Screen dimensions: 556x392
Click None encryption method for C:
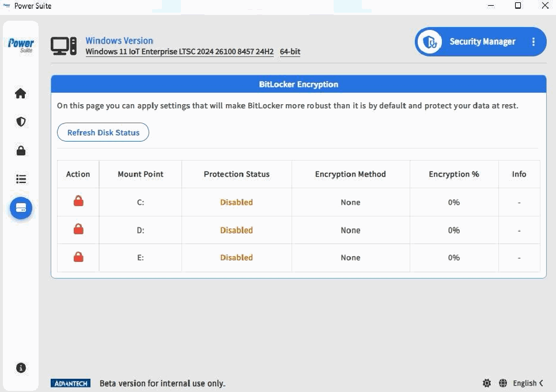(350, 202)
